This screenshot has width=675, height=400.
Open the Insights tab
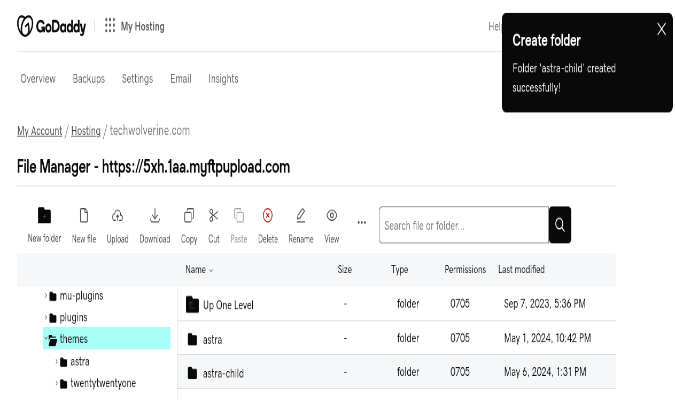point(223,79)
